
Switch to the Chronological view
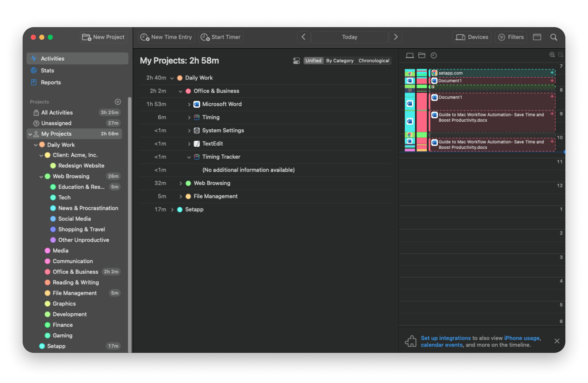(374, 61)
